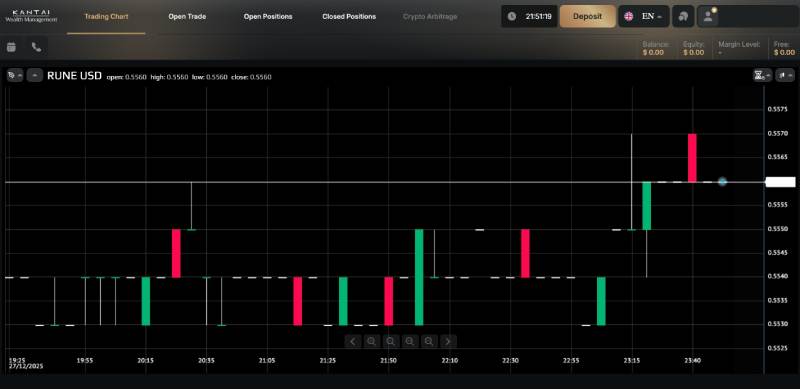Image resolution: width=800 pixels, height=389 pixels.
Task: Go to the Open Positions tab
Action: (268, 16)
